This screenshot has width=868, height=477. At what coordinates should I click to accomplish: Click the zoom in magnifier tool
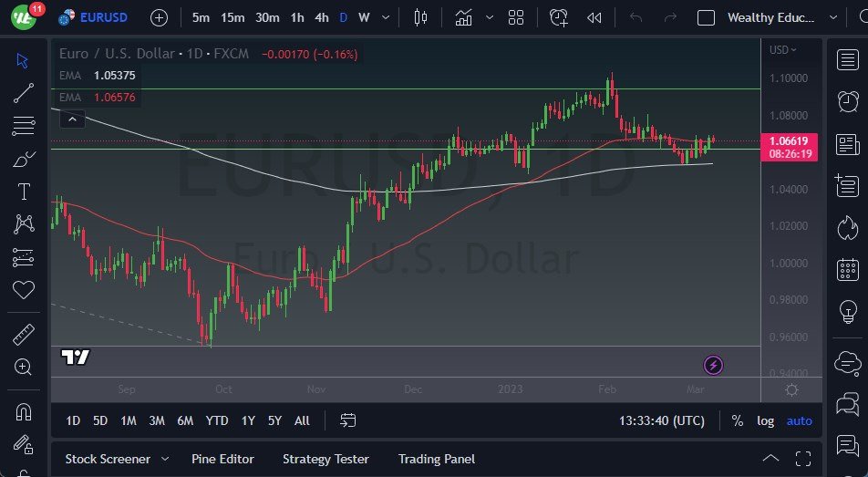[x=24, y=367]
